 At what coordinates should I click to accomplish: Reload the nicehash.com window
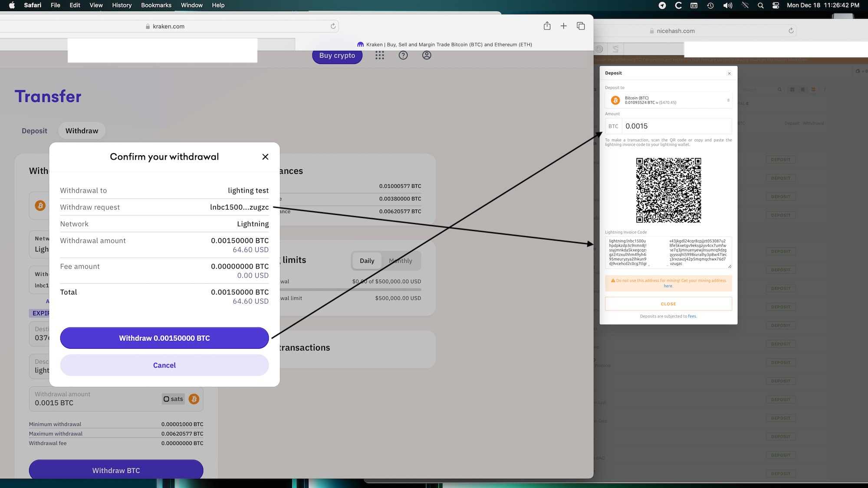pyautogui.click(x=791, y=31)
